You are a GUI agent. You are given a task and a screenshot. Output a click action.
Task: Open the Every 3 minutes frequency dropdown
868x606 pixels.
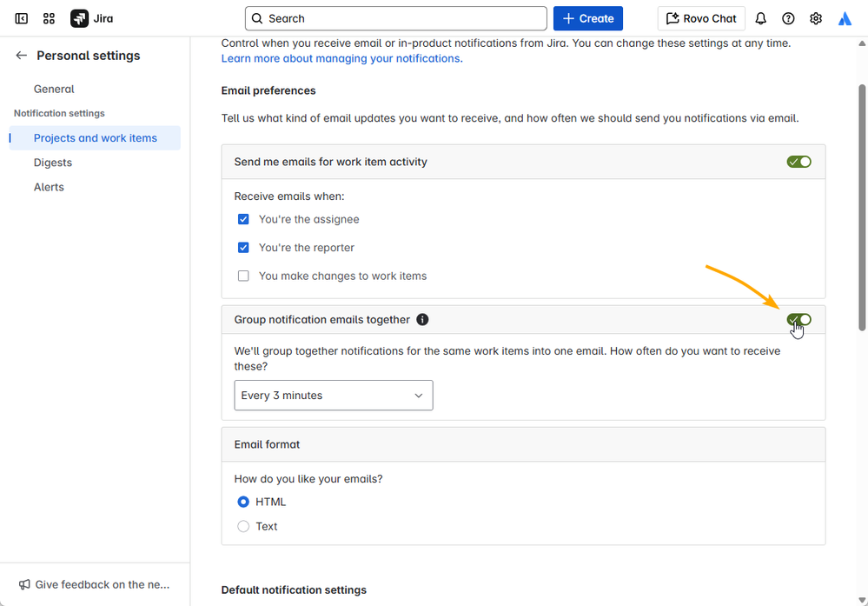pos(333,396)
